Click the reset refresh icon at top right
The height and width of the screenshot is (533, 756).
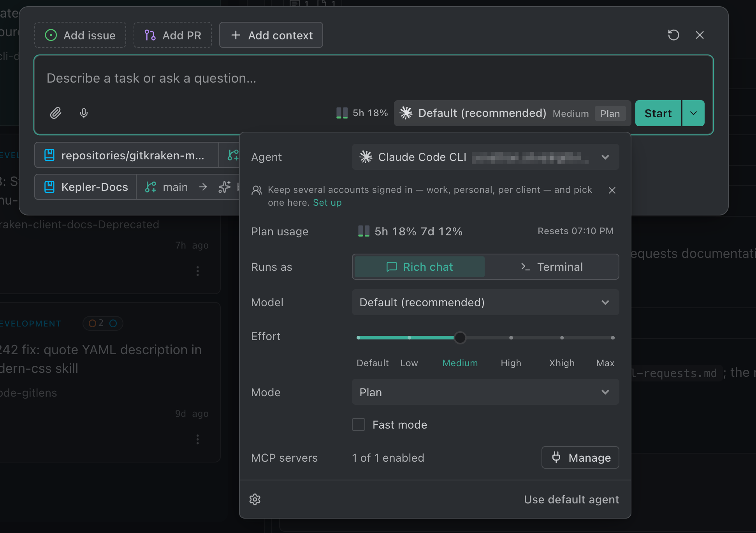pyautogui.click(x=673, y=35)
